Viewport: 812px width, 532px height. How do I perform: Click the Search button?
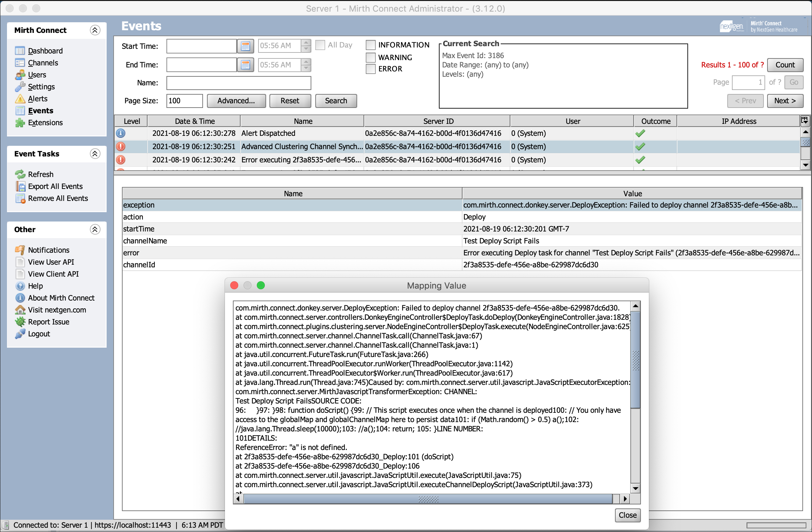point(336,101)
